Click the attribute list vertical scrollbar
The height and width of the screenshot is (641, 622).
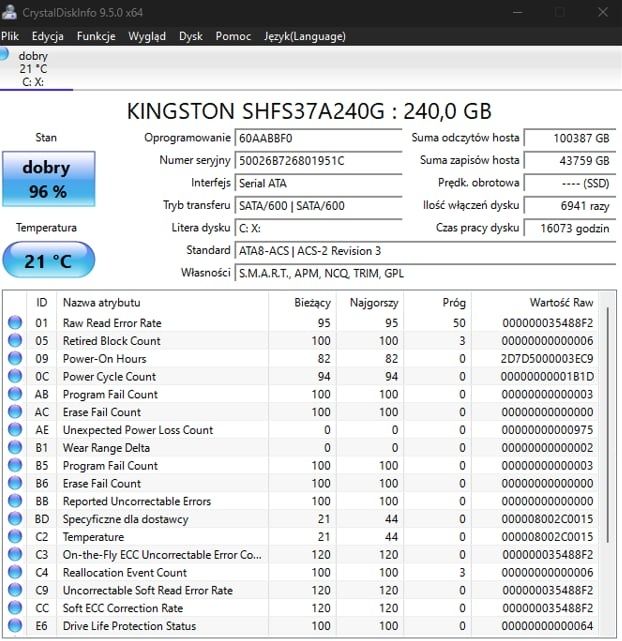(x=608, y=425)
